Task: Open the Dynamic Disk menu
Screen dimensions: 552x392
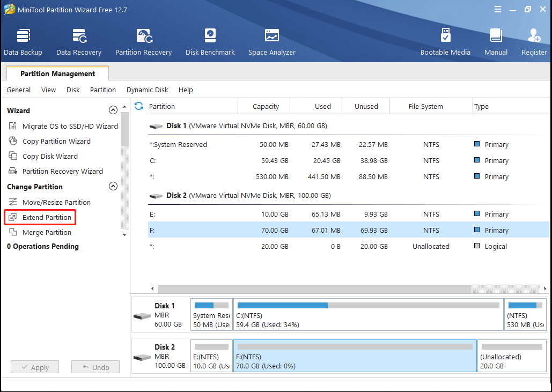Action: point(148,90)
